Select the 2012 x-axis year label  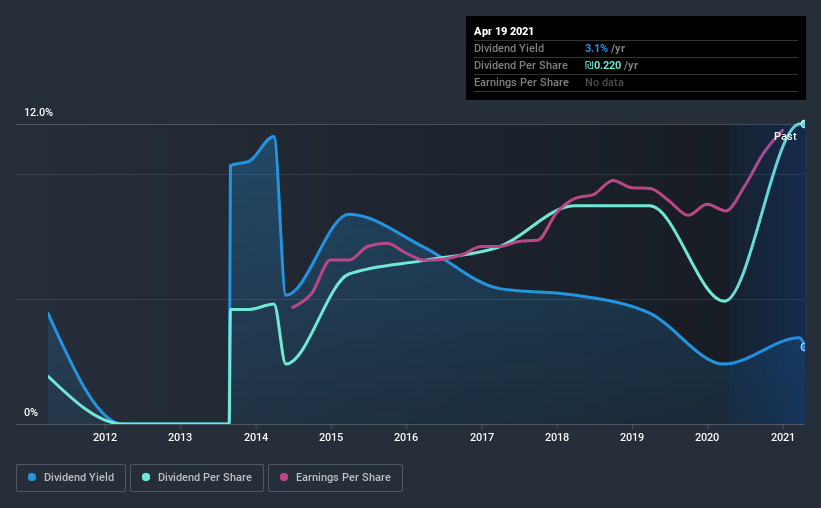105,437
